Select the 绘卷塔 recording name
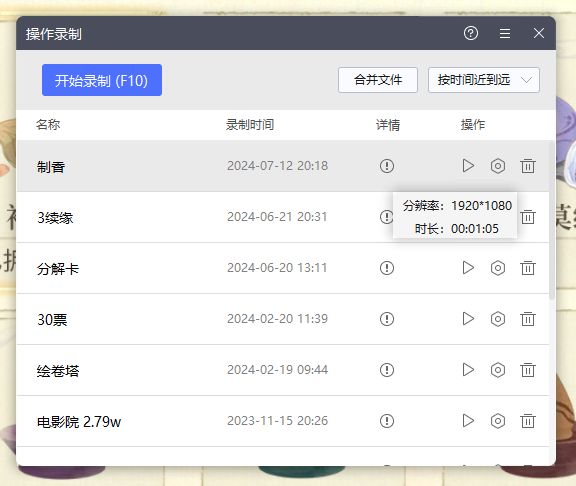 58,371
